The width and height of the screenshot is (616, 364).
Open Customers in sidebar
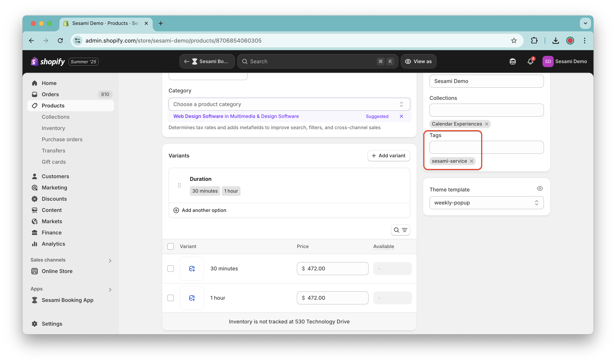71,176
